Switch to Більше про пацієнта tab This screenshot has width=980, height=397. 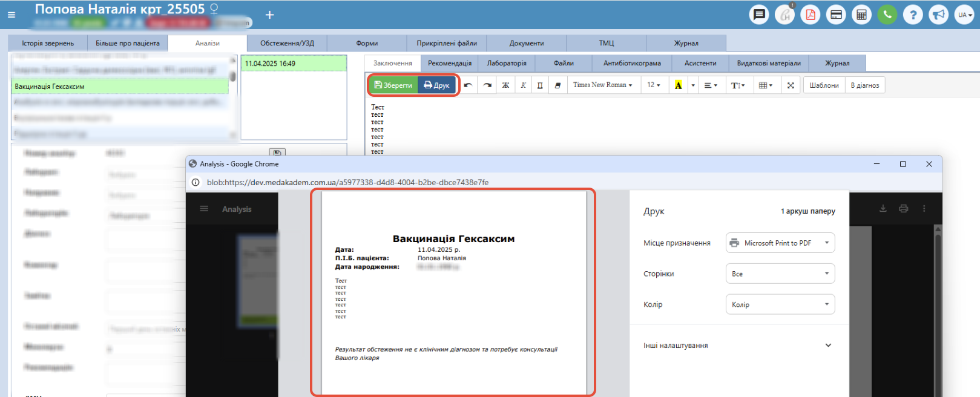click(x=128, y=43)
